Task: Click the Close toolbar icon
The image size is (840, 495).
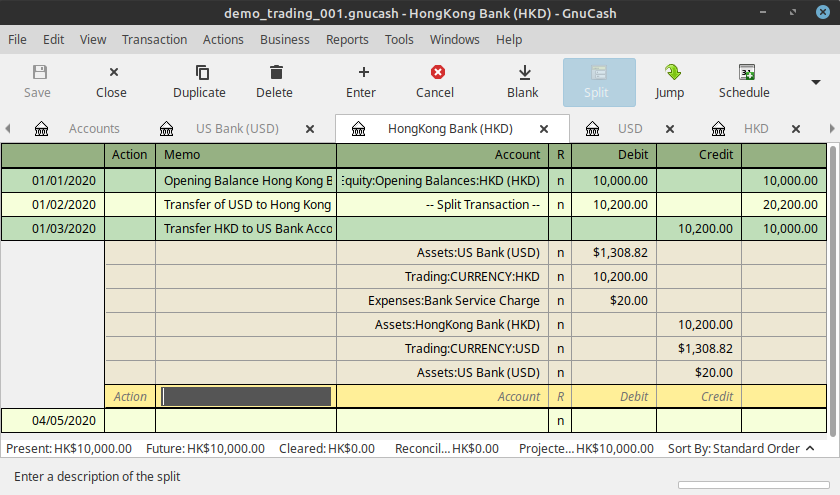Action: pyautogui.click(x=111, y=73)
